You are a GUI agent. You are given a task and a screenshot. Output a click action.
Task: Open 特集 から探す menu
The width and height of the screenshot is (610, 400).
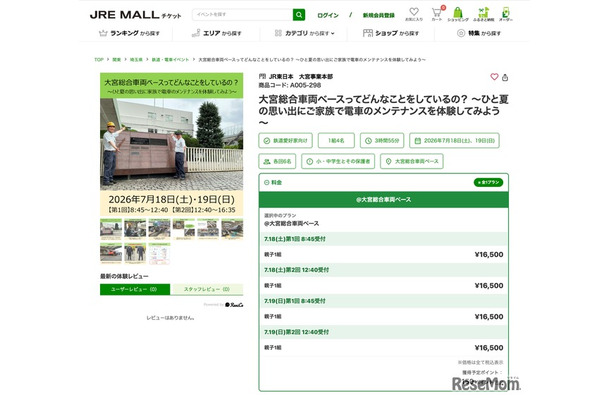(479, 33)
